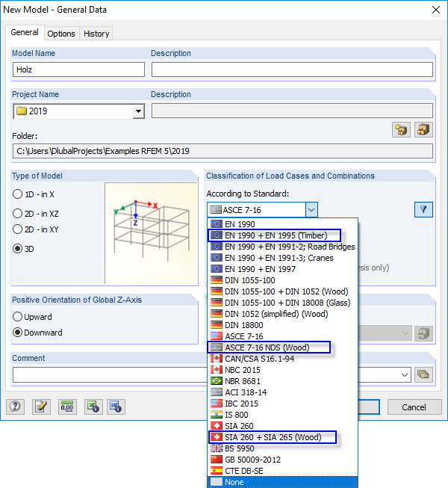The width and height of the screenshot is (448, 488).
Task: Click greyed library icon beside lower dropdown
Action: (423, 333)
